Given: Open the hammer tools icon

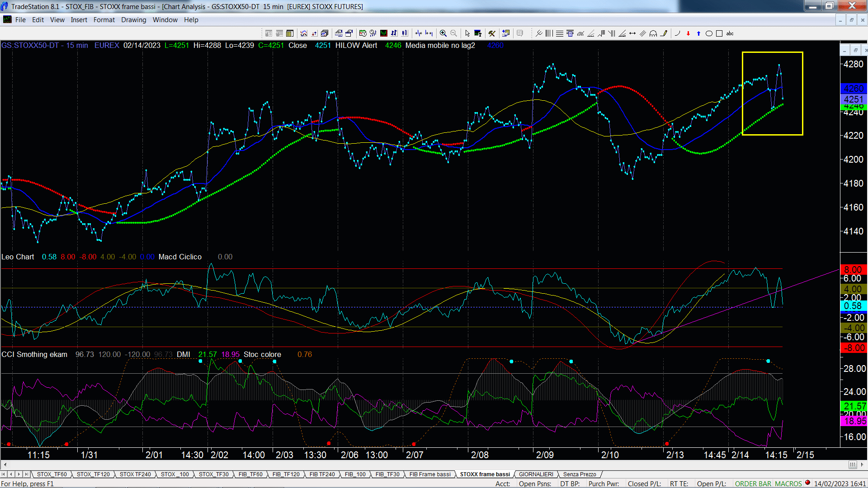Looking at the screenshot, I should (492, 33).
